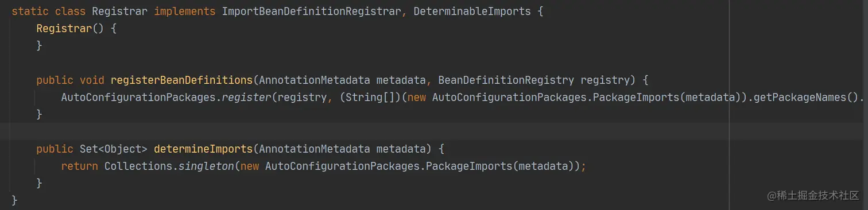
Task: Click the (String[]) cast expression
Action: click(x=370, y=97)
